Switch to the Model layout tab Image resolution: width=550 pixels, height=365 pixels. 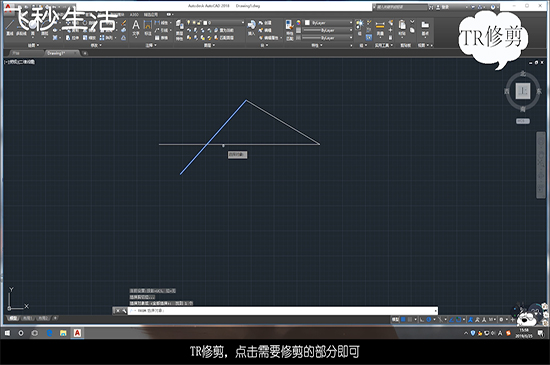[x=13, y=318]
